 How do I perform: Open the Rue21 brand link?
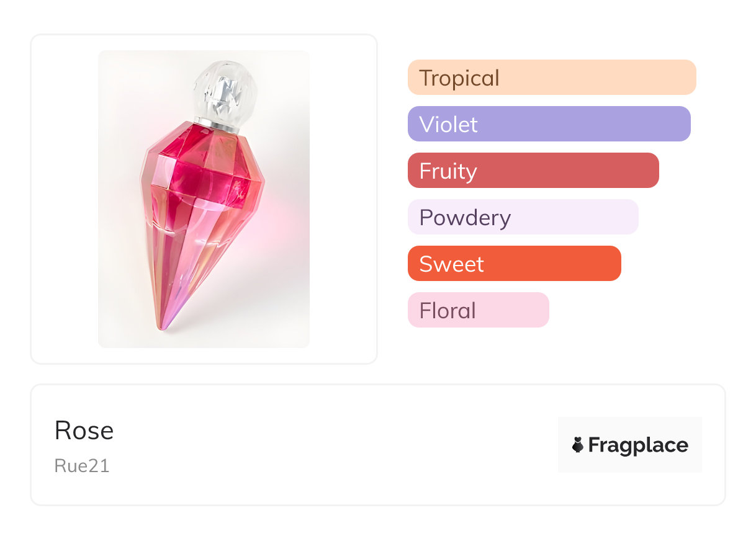[82, 466]
